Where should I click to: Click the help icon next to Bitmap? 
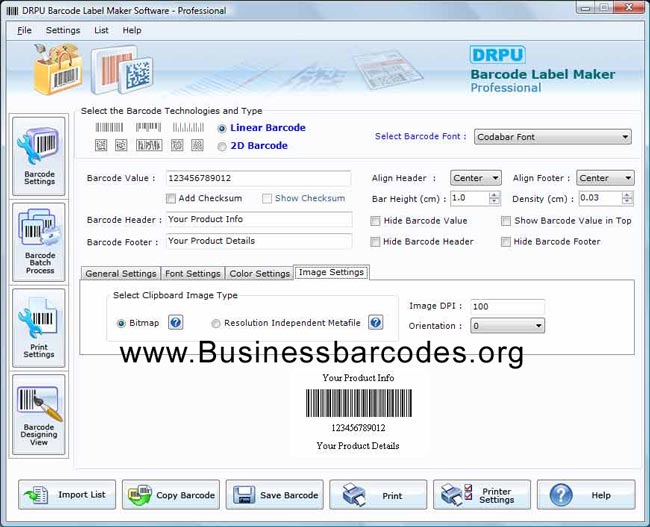click(x=175, y=322)
